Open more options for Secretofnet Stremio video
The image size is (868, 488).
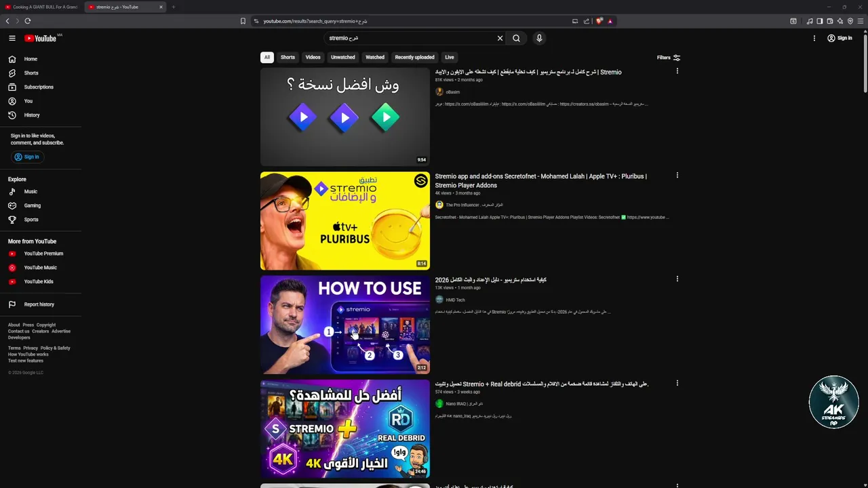677,176
